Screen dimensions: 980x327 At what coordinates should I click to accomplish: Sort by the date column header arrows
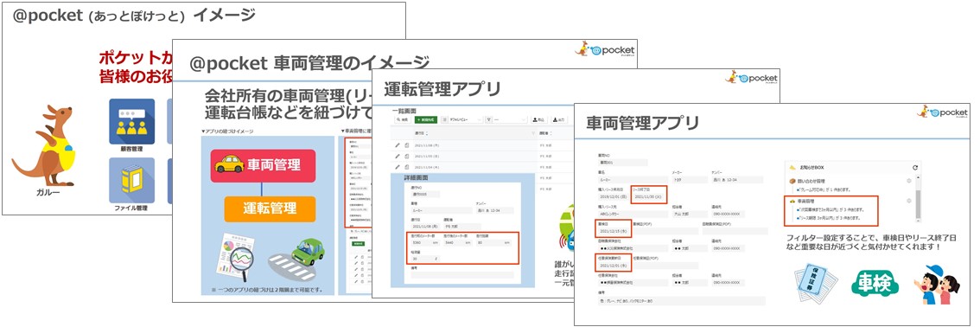(x=427, y=134)
